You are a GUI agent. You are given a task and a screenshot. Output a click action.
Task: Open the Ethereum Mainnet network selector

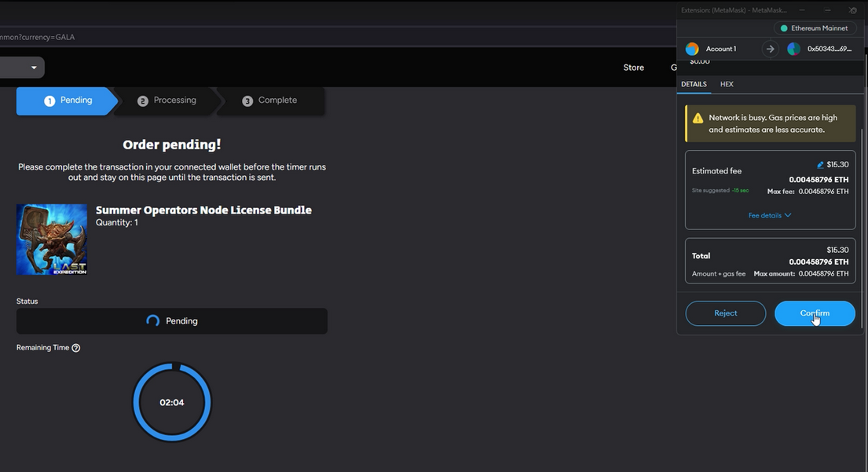(x=814, y=28)
